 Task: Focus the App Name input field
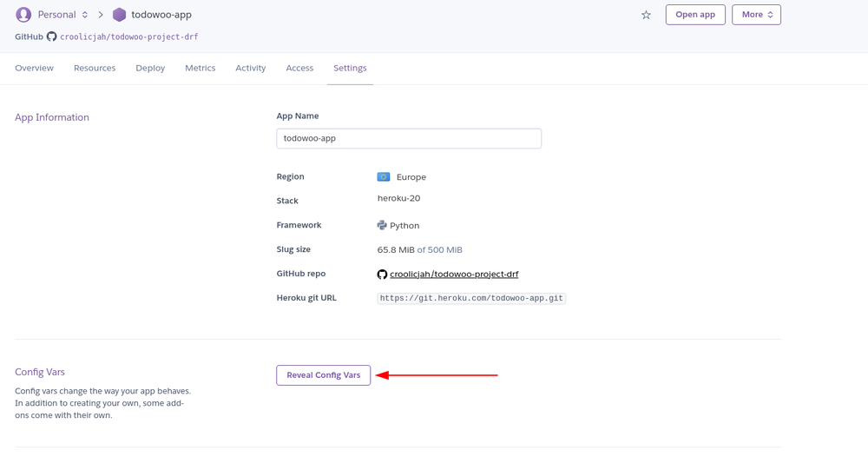(x=409, y=138)
